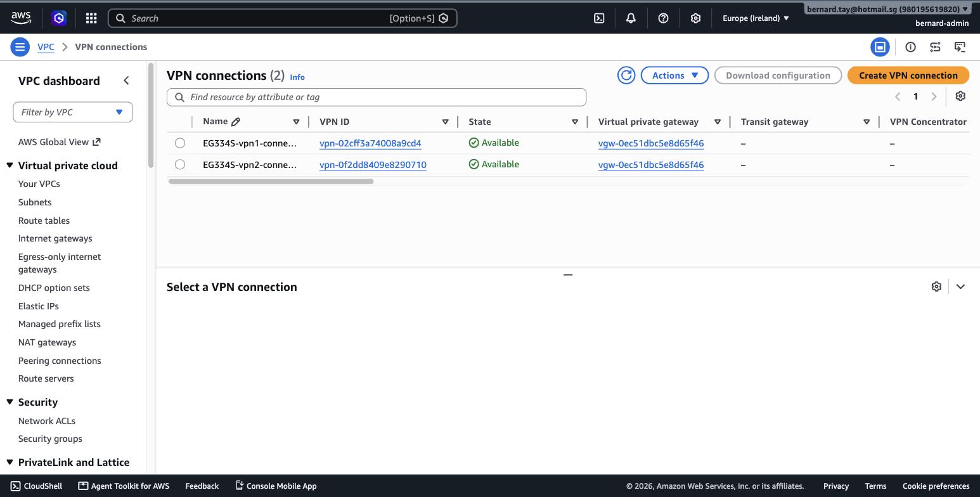Viewport: 980px width, 497px height.
Task: Open the help question mark menu
Action: click(663, 18)
